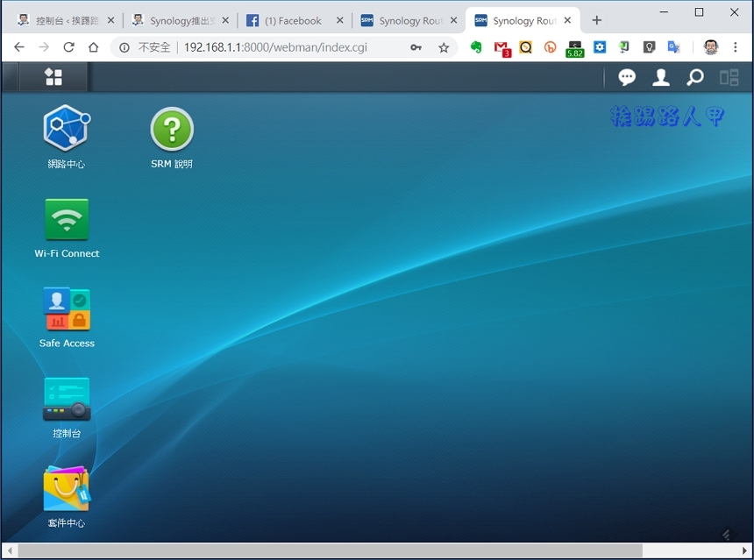Open a new browser tab

[597, 20]
